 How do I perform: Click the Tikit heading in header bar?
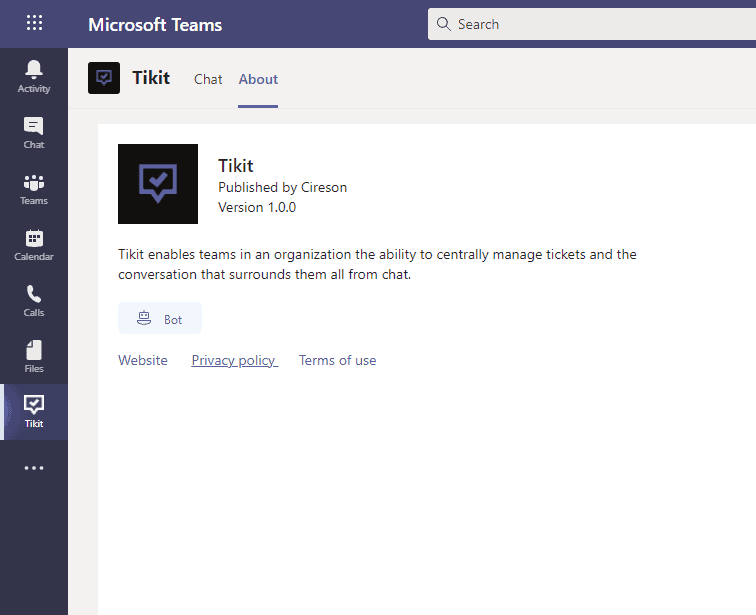[x=151, y=78]
